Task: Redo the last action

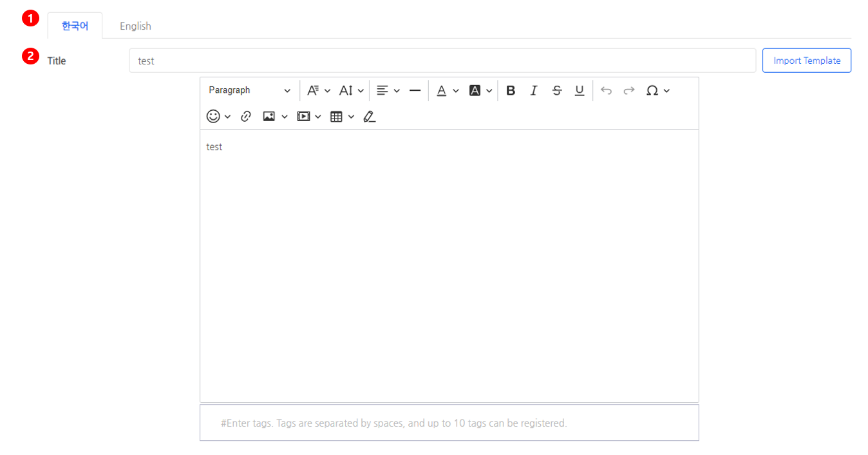Action: point(629,91)
